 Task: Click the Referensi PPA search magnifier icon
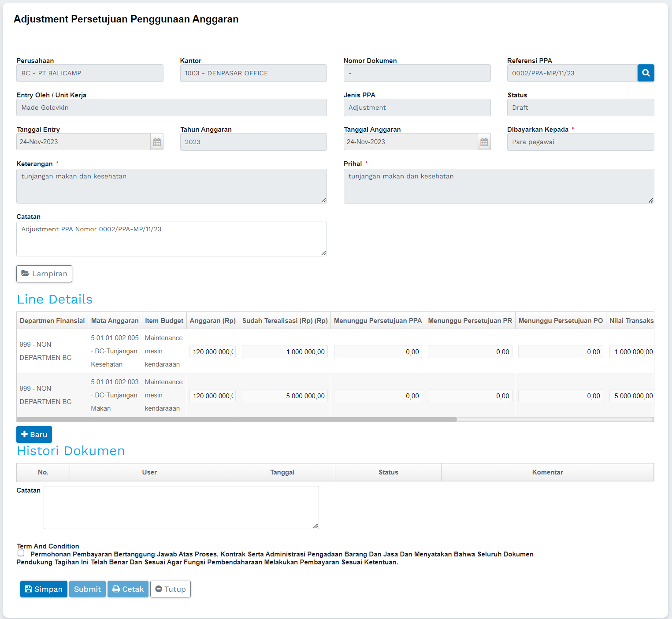[646, 73]
